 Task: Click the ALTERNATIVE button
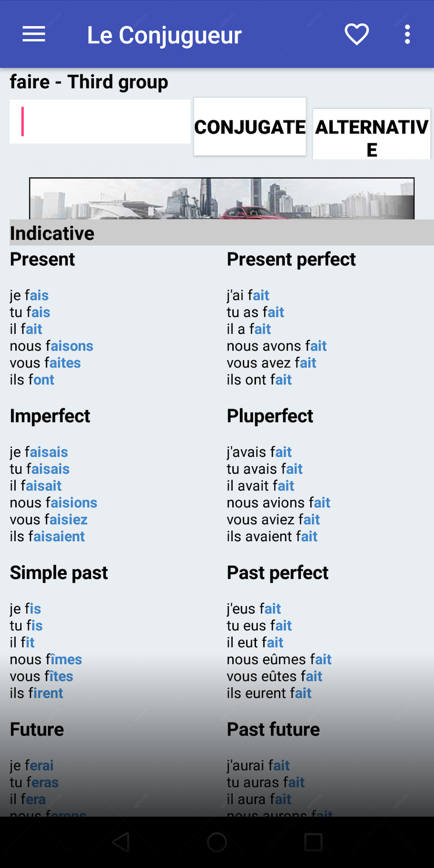pos(372,134)
